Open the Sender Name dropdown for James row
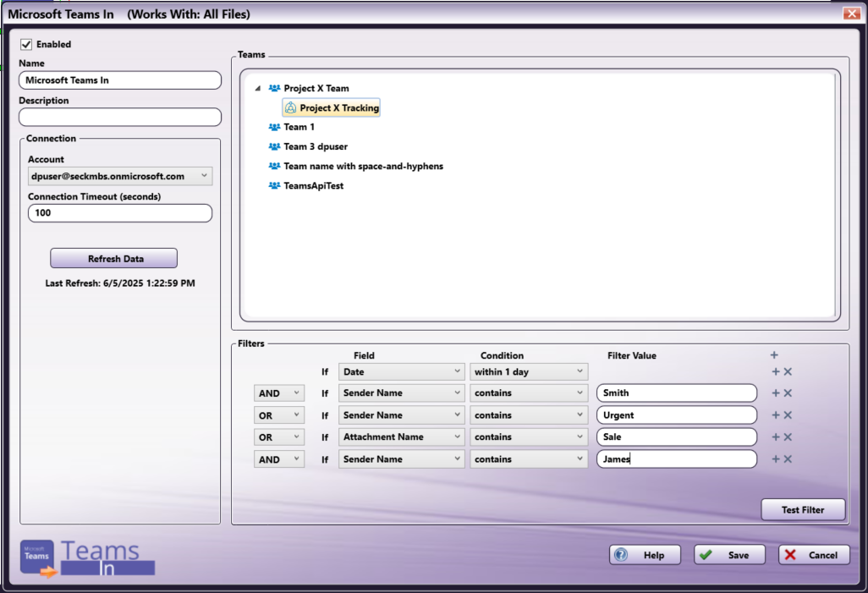 click(401, 459)
